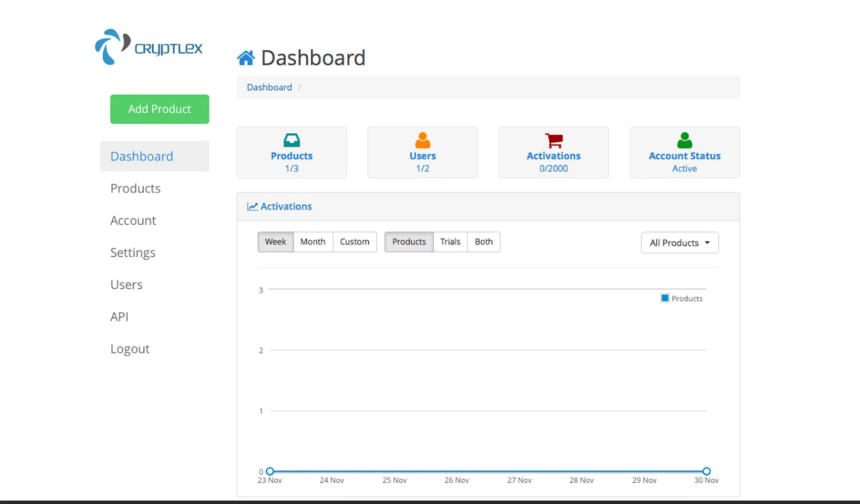860x504 pixels.
Task: Select Logout from the sidebar
Action: click(130, 348)
